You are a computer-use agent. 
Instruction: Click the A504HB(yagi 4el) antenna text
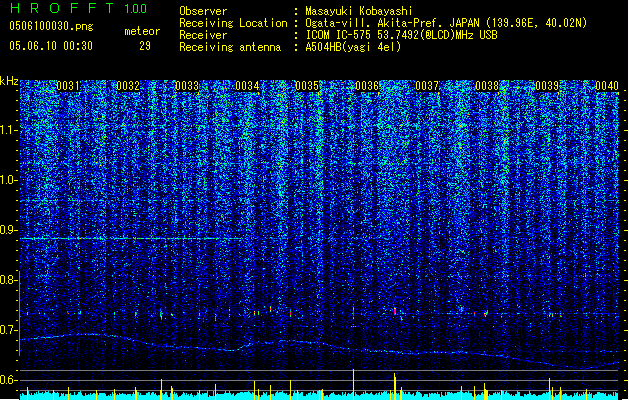pos(353,47)
